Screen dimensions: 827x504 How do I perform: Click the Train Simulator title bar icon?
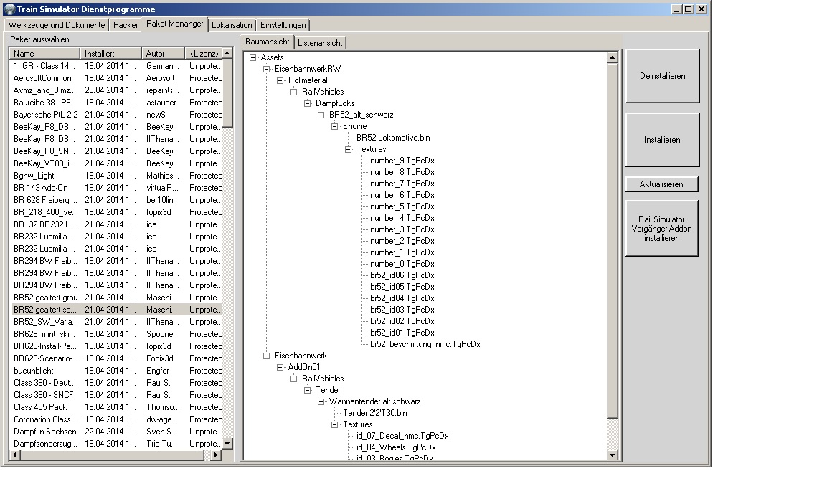click(x=9, y=9)
